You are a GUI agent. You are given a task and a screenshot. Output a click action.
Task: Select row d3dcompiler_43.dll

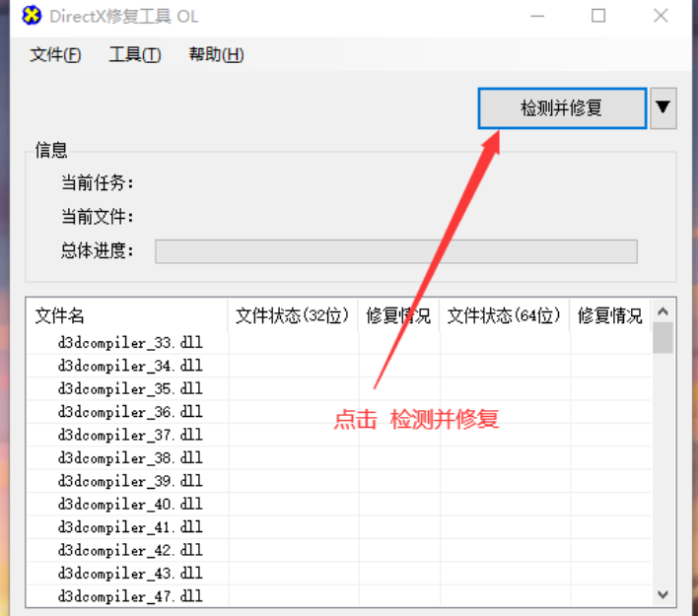pos(339,574)
